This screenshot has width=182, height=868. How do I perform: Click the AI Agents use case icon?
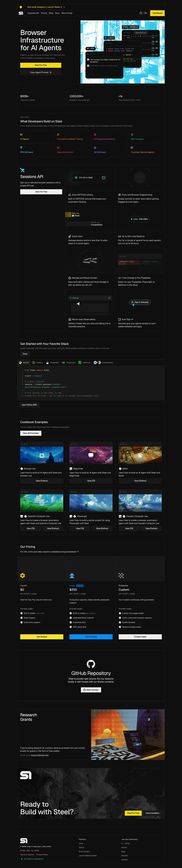coord(21,134)
